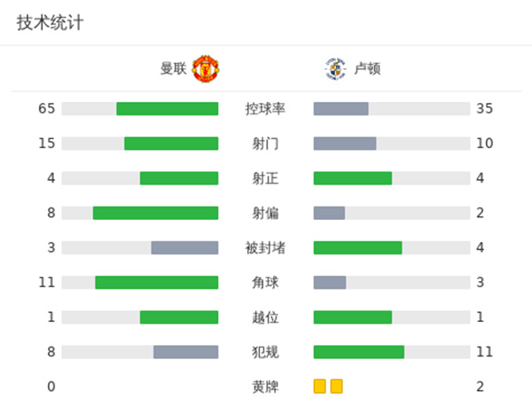Screen dimensions: 532x407
Task: Click Luton's green 射正 bar
Action: (x=352, y=178)
